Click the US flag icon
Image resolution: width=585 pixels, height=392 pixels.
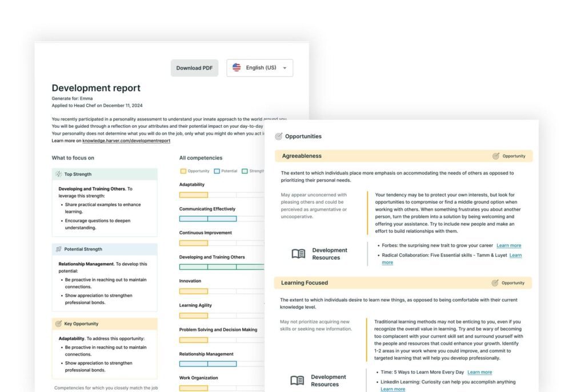tap(237, 67)
